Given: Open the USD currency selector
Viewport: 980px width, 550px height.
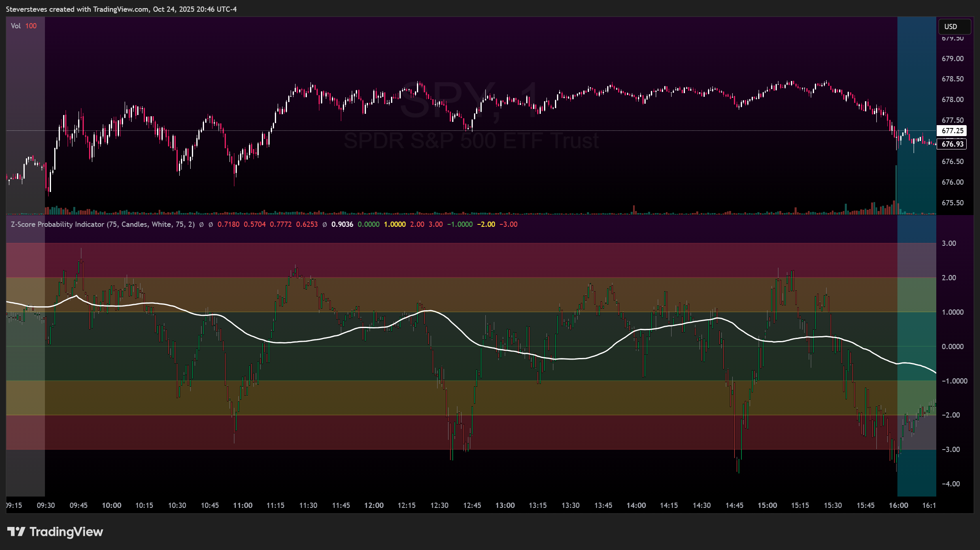Looking at the screenshot, I should click(954, 27).
